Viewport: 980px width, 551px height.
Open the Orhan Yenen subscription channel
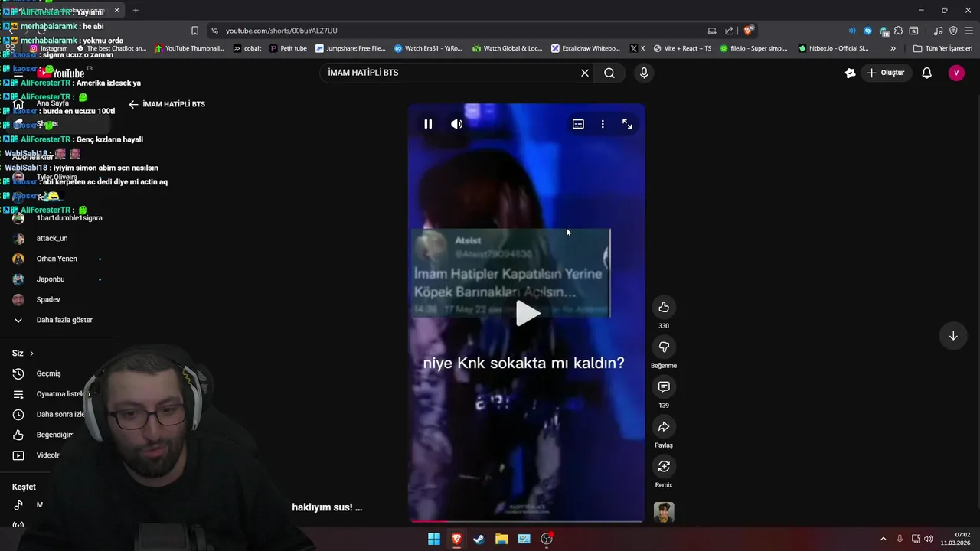click(58, 259)
